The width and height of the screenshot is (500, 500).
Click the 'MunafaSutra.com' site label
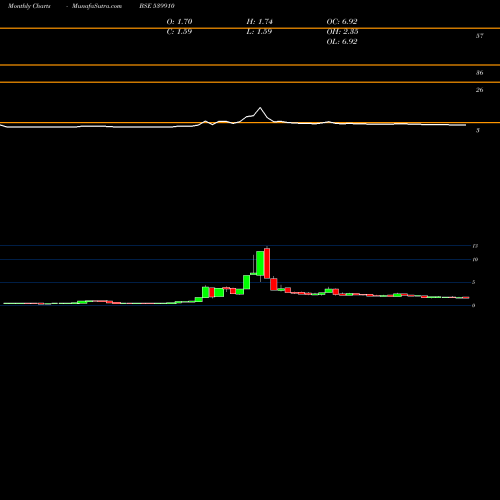point(97,6)
